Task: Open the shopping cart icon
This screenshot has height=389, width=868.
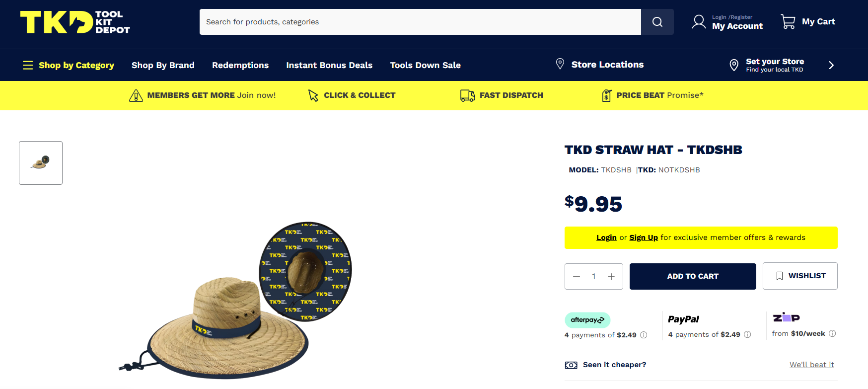Action: (x=788, y=21)
